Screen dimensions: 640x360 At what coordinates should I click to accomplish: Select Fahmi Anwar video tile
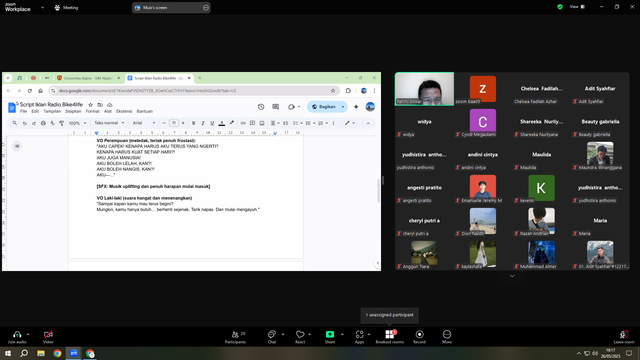[x=424, y=89]
